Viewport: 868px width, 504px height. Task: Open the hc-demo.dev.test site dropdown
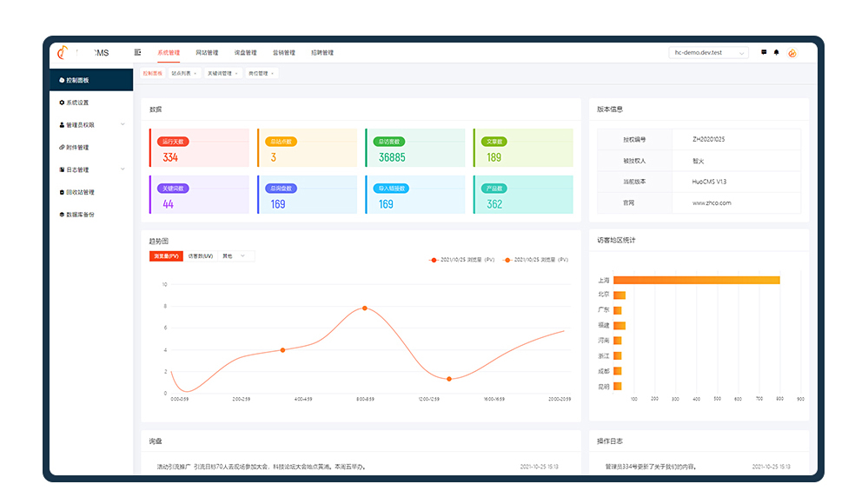point(708,53)
